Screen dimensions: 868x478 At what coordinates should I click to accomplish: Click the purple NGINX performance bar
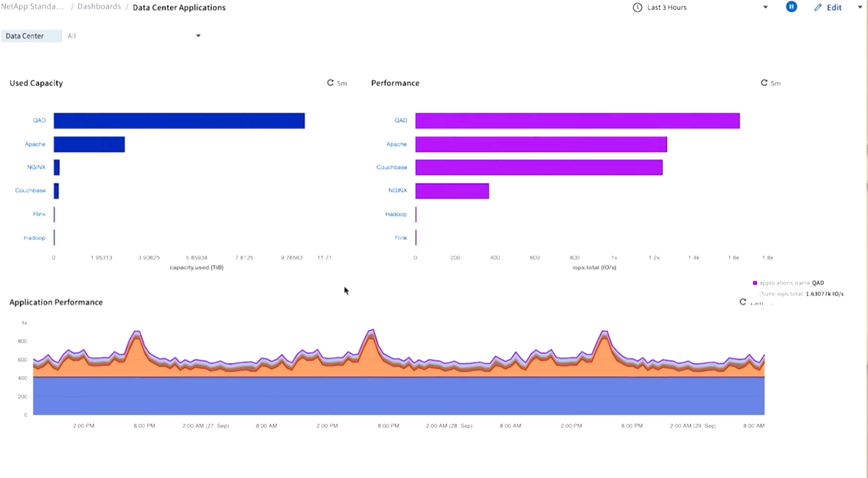coord(452,191)
